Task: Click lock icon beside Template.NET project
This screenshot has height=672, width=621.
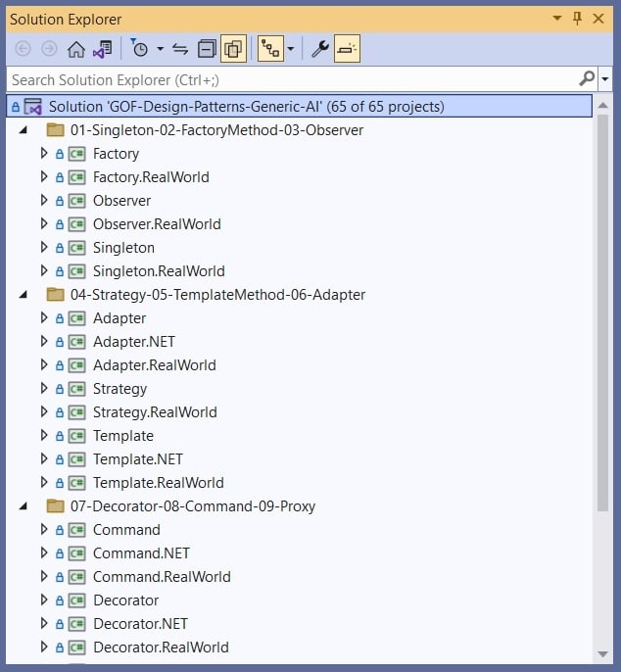Action: (x=60, y=459)
